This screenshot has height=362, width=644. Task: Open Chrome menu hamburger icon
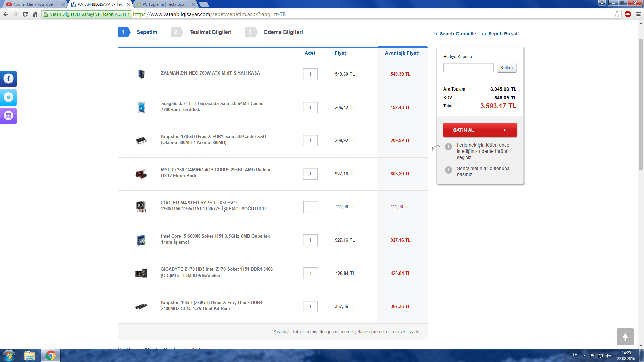click(638, 14)
